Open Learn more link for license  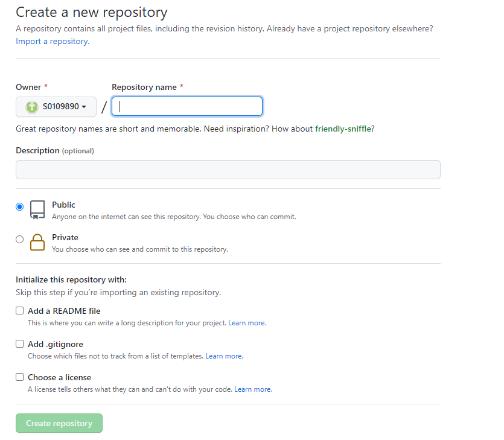point(254,389)
